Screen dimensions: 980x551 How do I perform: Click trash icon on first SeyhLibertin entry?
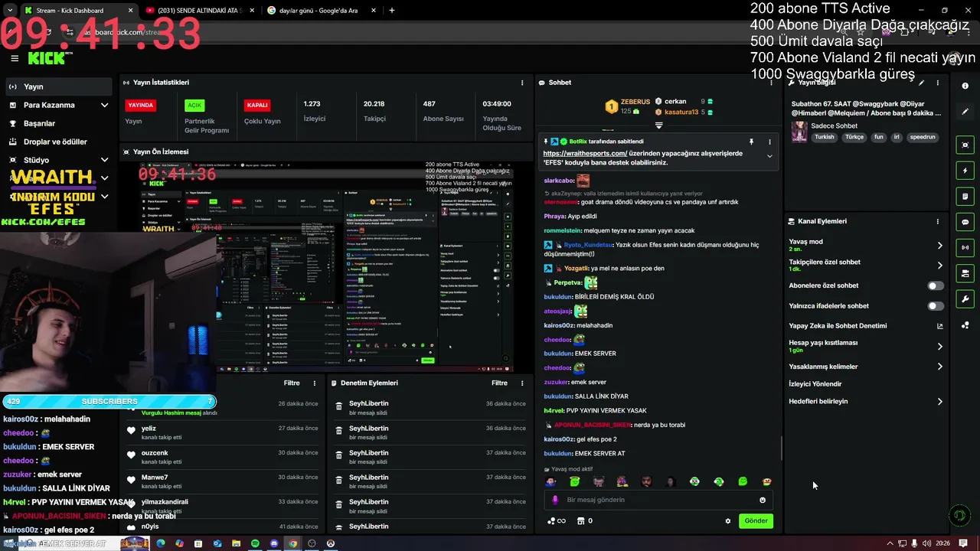pos(339,407)
